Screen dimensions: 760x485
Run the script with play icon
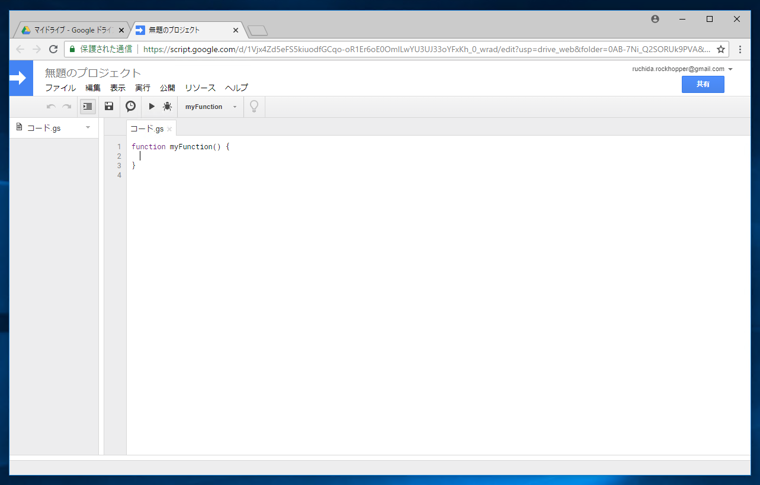(x=152, y=106)
